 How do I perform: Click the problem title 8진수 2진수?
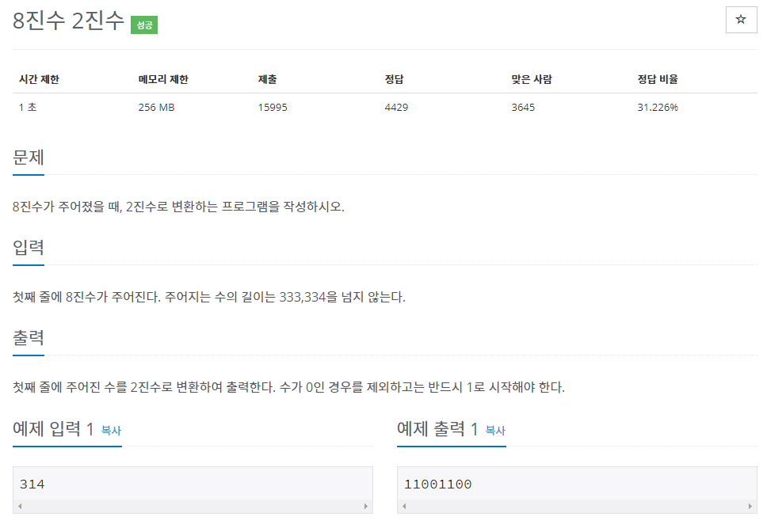click(68, 21)
